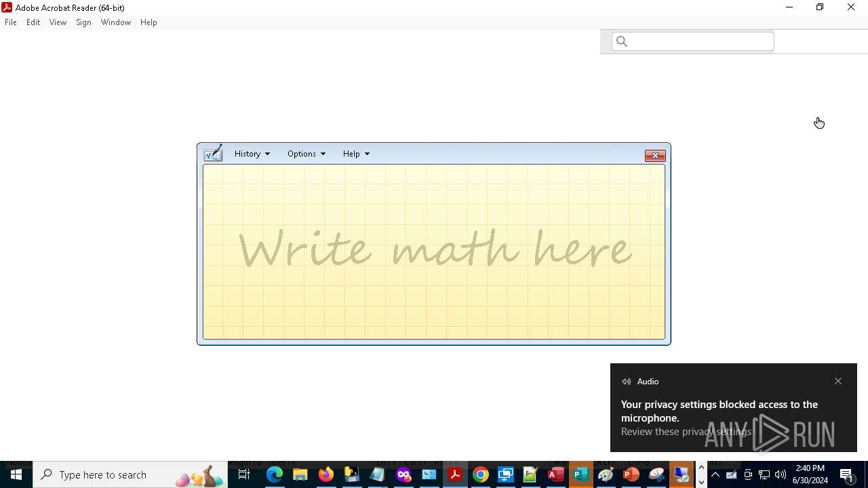Open the View menu
This screenshot has width=868, height=488.
point(58,22)
